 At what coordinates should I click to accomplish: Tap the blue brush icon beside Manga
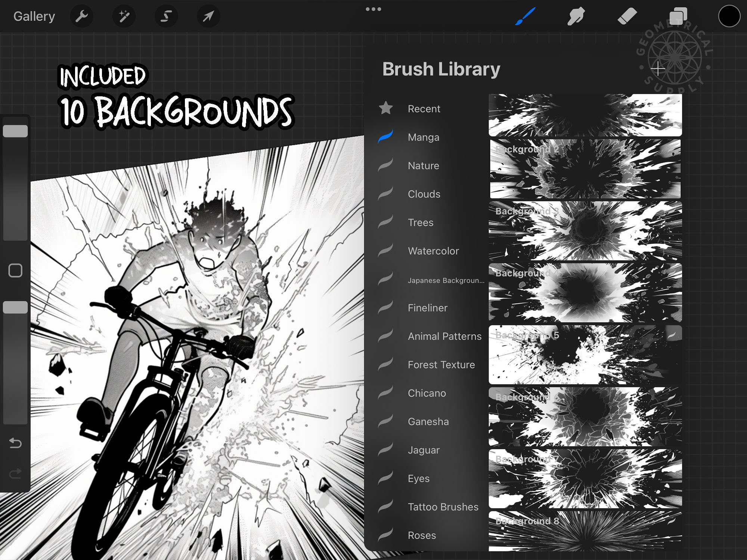pyautogui.click(x=385, y=136)
